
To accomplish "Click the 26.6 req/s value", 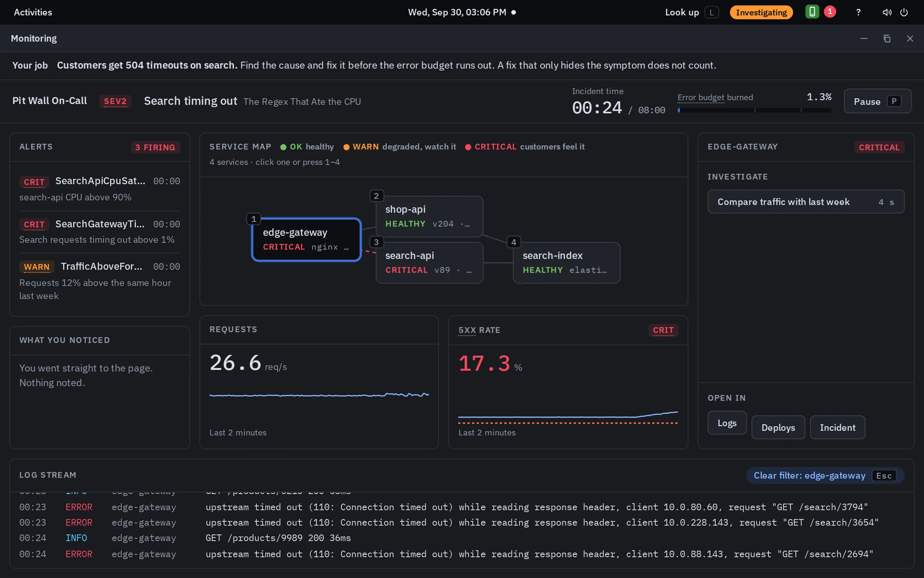I will (248, 363).
